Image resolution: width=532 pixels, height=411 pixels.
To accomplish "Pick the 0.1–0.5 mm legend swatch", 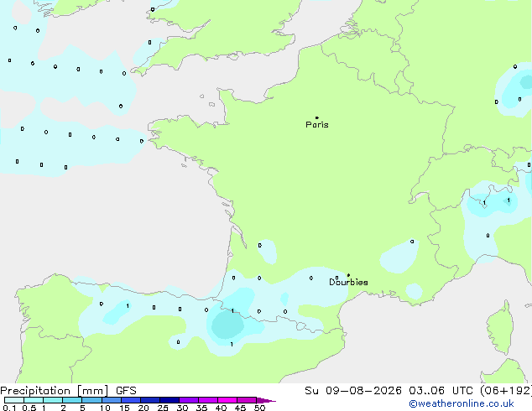I will click(14, 400).
